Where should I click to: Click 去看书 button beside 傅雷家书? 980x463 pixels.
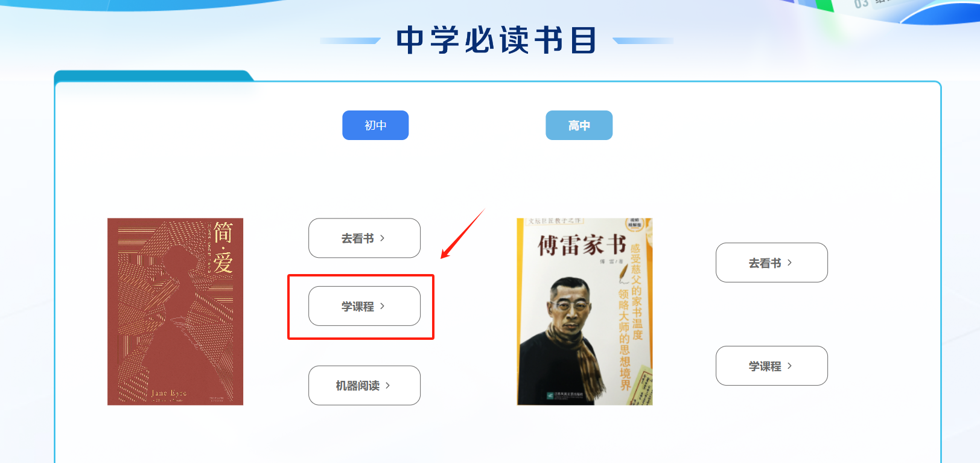(771, 263)
